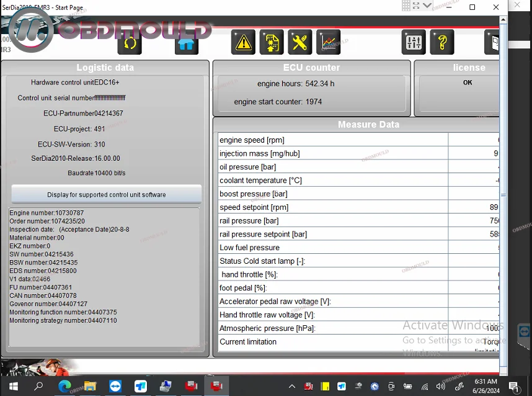The image size is (532, 396).
Task: Select the 'speed setpoint [rpm]' row
Action: (x=358, y=207)
